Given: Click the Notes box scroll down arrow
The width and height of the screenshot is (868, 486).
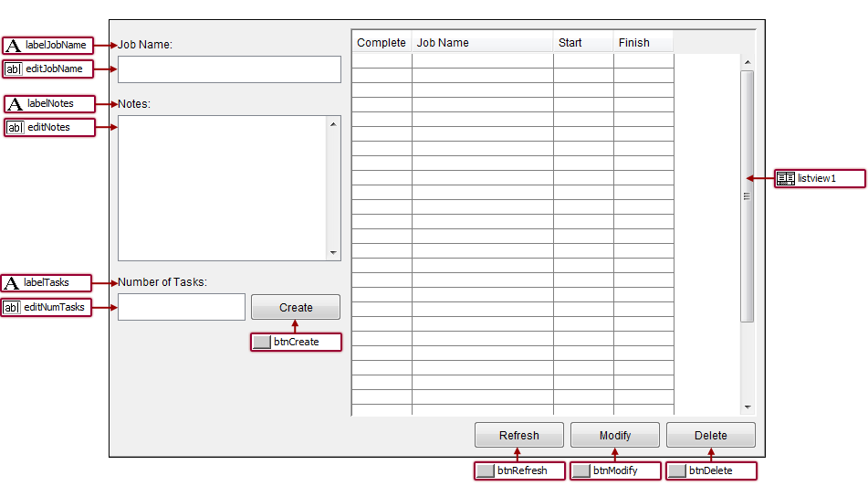Looking at the screenshot, I should (333, 253).
